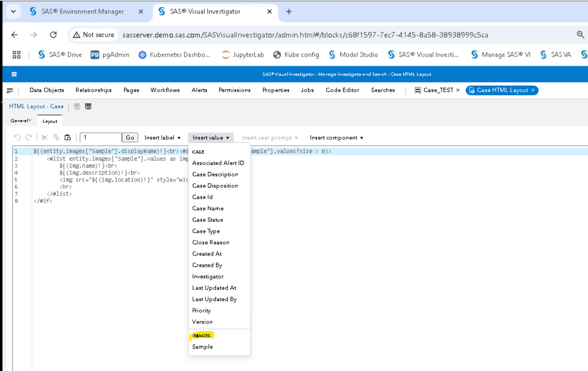The width and height of the screenshot is (588, 371).
Task: Click the Redo icon in the layout toolbar
Action: pos(29,137)
